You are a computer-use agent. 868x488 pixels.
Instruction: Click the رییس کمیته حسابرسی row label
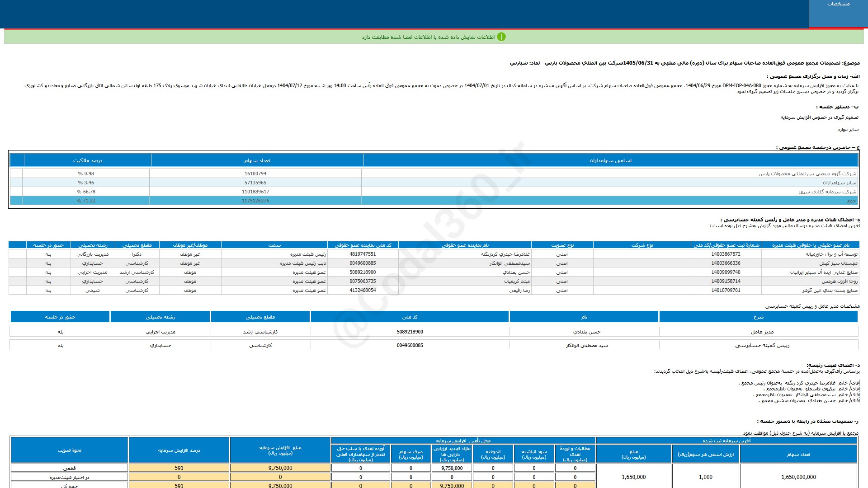762,345
